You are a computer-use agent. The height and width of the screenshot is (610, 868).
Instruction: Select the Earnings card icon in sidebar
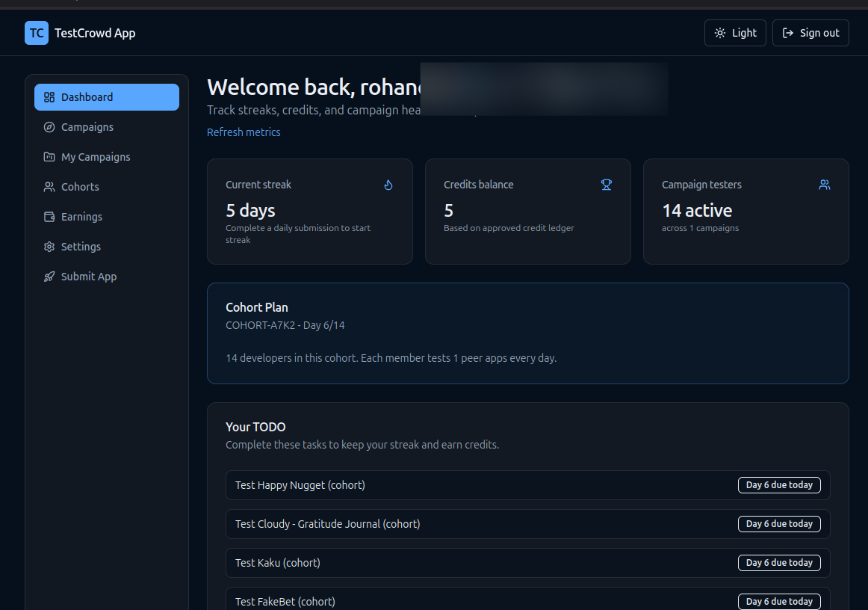[x=49, y=216]
